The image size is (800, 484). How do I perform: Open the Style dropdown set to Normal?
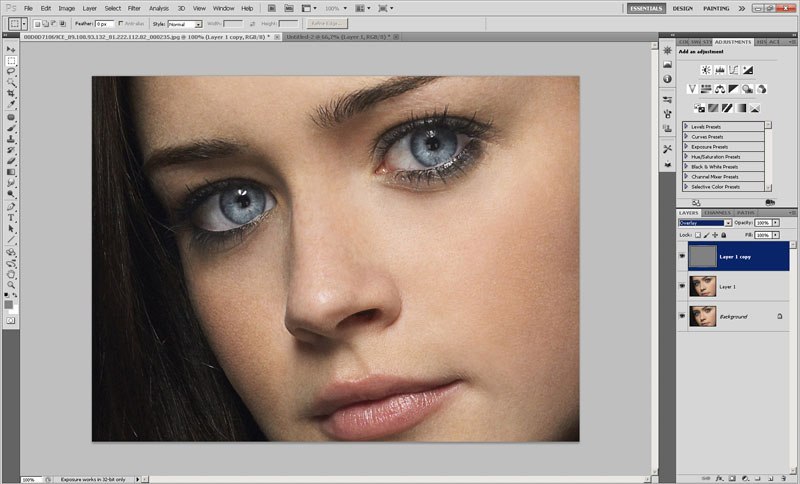(x=184, y=23)
